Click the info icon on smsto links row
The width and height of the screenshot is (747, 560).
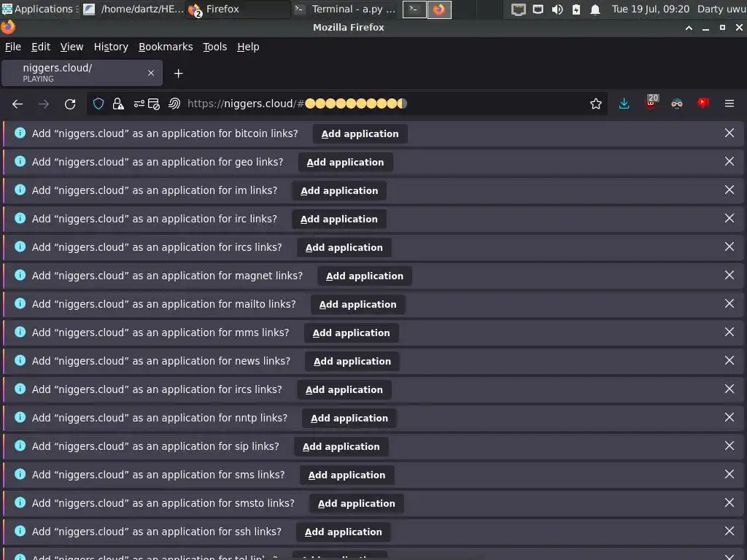(20, 502)
